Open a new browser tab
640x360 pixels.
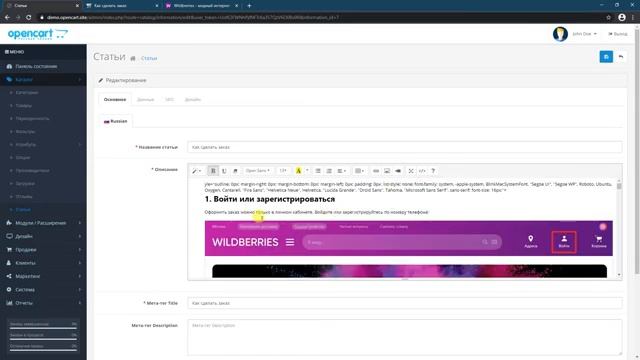click(249, 6)
